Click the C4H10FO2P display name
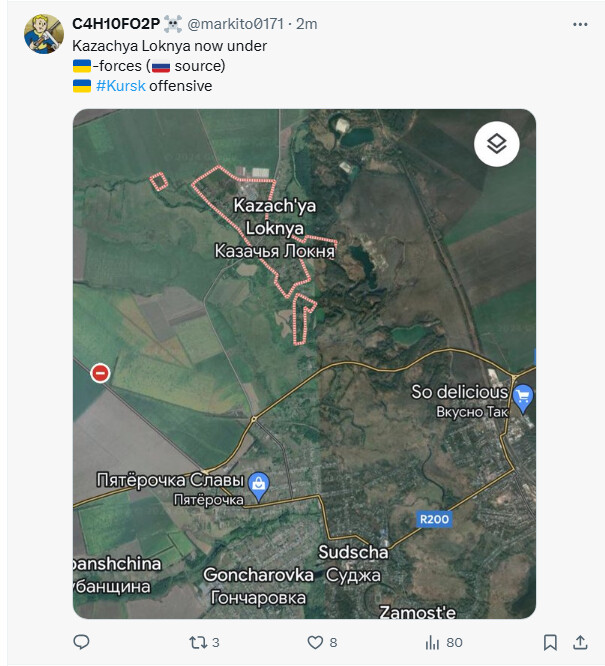Screen dimensions: 605x666 (x=114, y=23)
